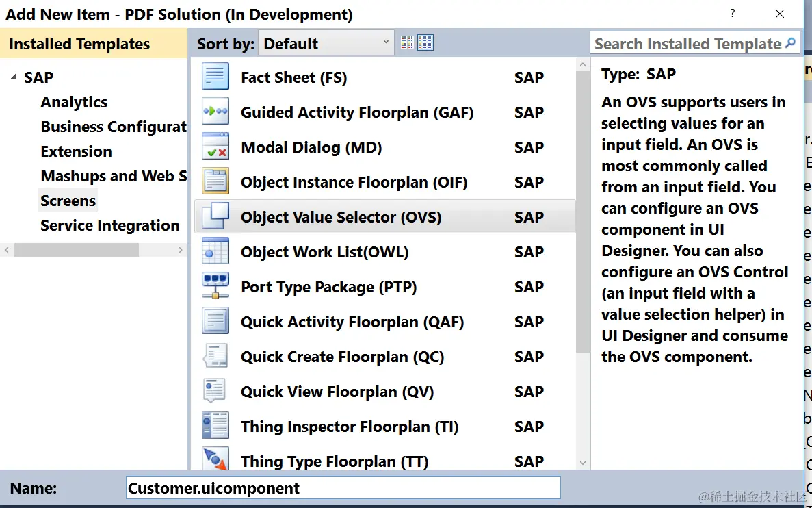Screen dimensions: 812x508
Task: Click the search magnifier icon
Action: [x=790, y=43]
